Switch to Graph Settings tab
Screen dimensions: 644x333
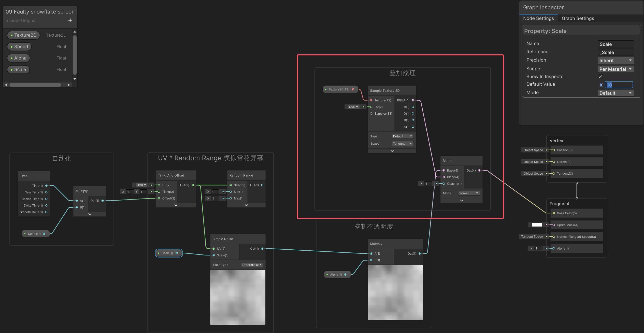[x=578, y=18]
